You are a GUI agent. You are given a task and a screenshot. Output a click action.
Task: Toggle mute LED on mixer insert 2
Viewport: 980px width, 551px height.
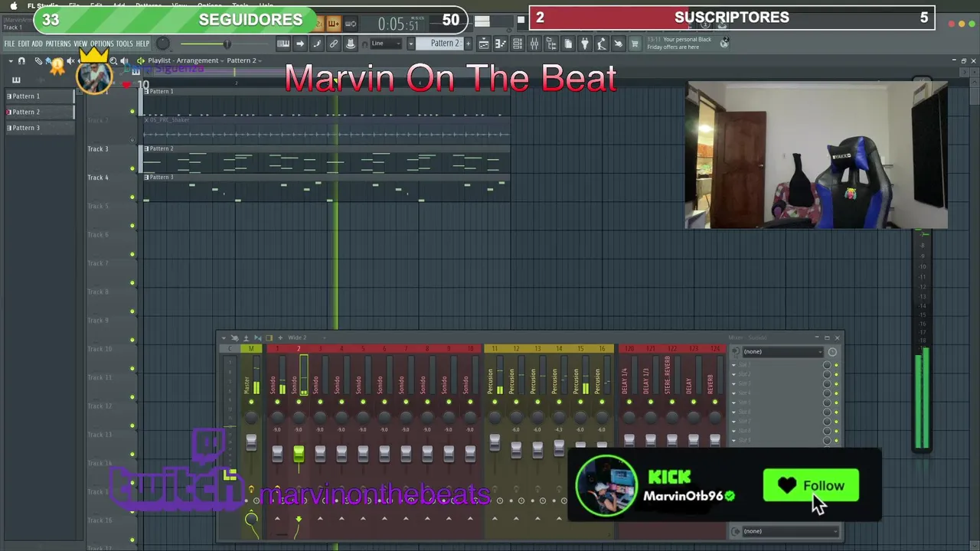(x=299, y=402)
